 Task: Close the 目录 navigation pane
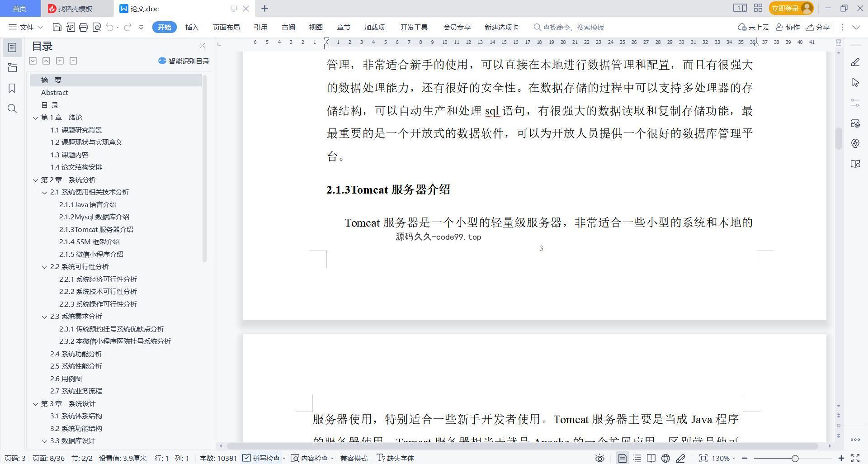[203, 46]
